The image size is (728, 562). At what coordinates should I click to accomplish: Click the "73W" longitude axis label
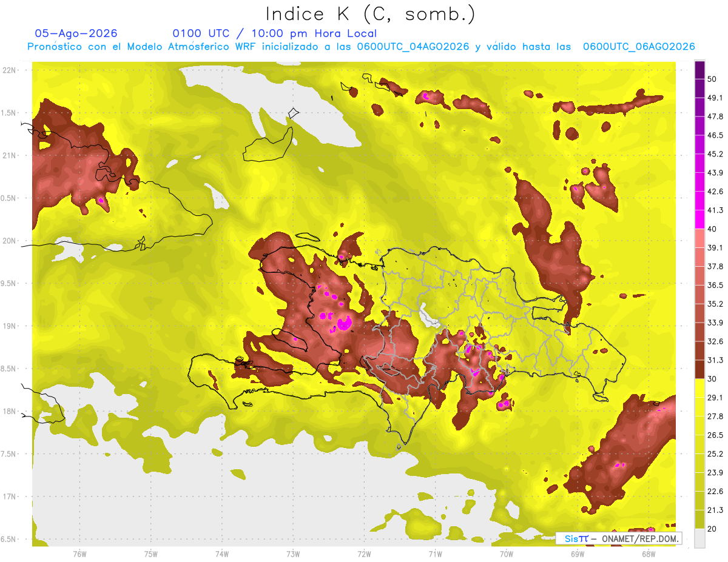[293, 554]
